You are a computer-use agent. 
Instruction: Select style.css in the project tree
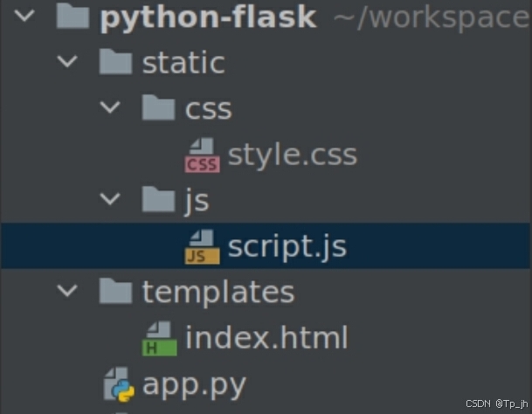(x=293, y=155)
